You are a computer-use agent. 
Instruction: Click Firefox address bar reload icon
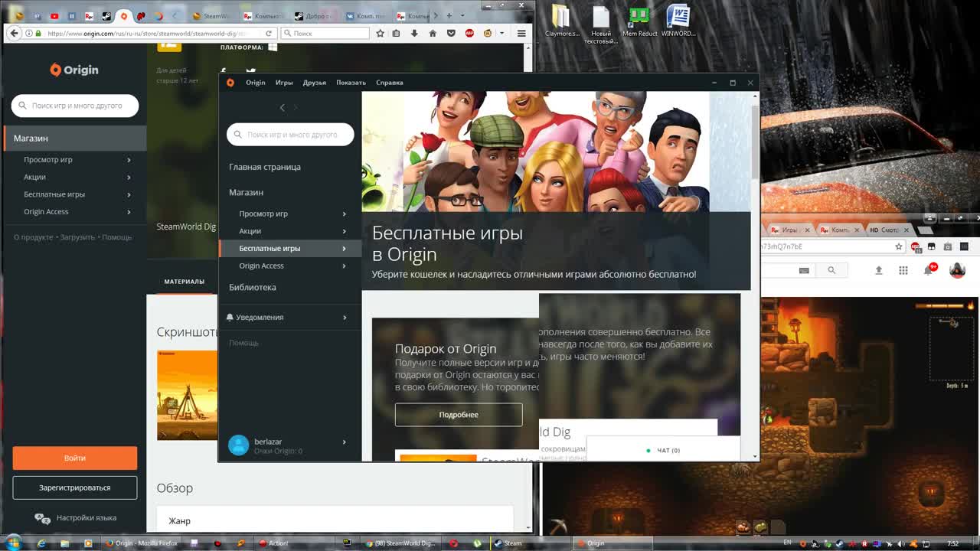[269, 34]
